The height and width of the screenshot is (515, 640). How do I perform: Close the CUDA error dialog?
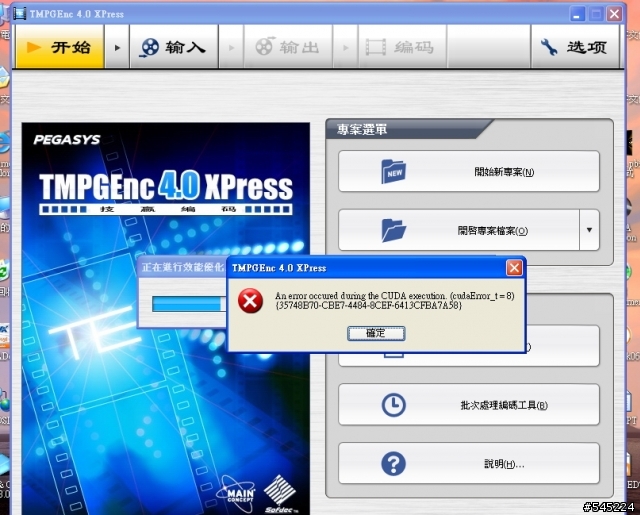(x=514, y=268)
